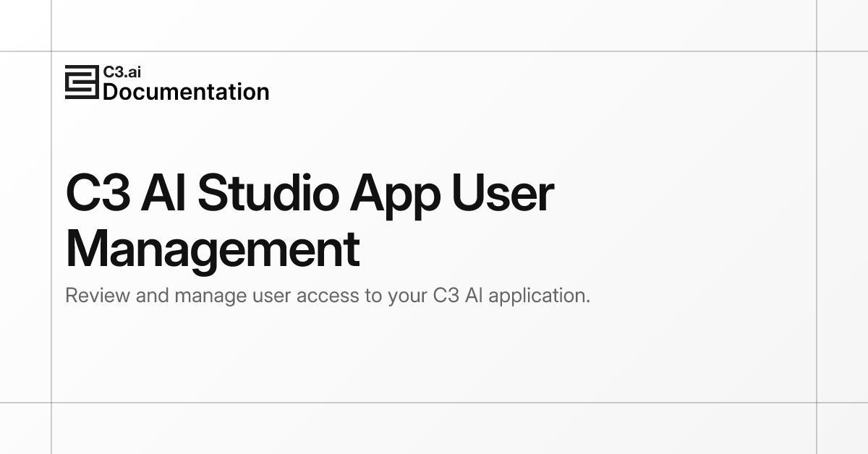Click the "Review and manage user access" subtitle
This screenshot has height=454, width=868.
(328, 296)
